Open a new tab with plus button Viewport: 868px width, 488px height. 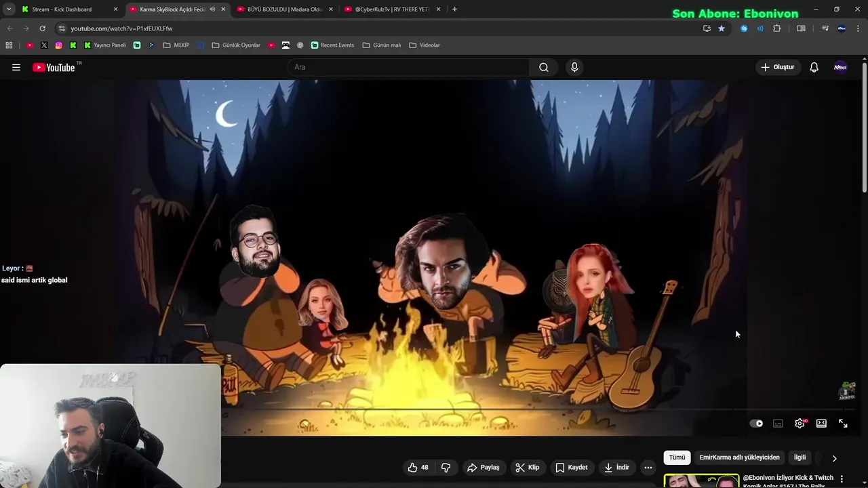(x=454, y=9)
